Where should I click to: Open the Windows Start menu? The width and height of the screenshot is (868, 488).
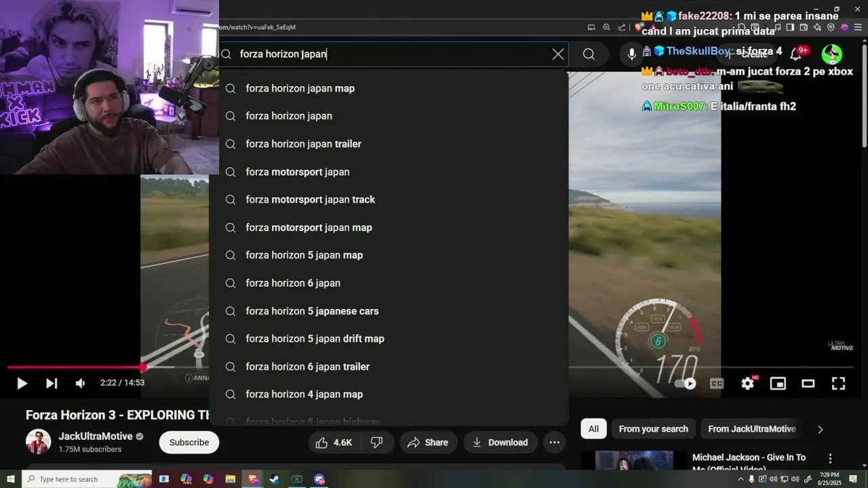(x=11, y=479)
